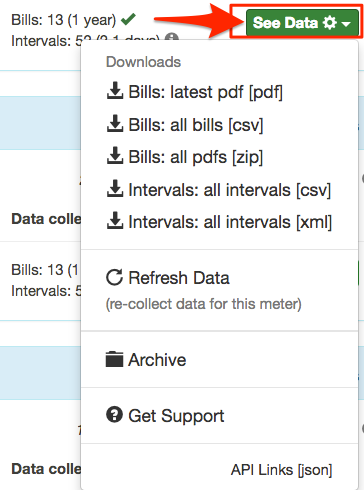Click the download icon beside Bills: all bills csv

115,123
